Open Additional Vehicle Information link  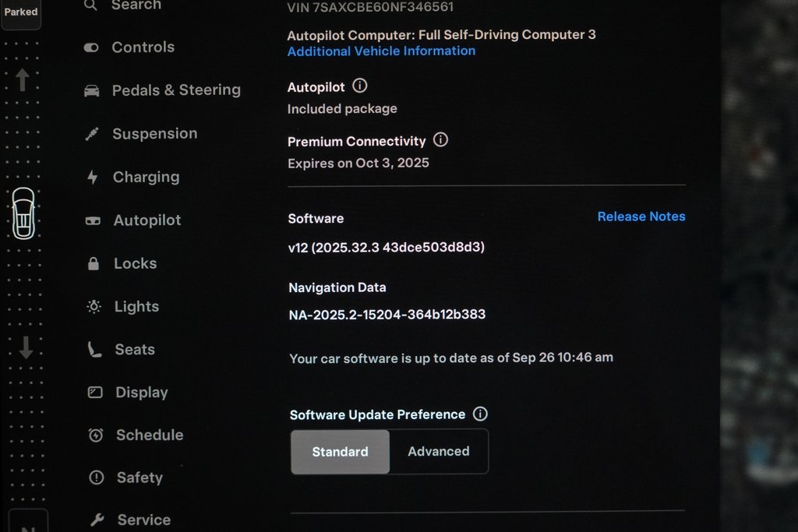(x=381, y=51)
